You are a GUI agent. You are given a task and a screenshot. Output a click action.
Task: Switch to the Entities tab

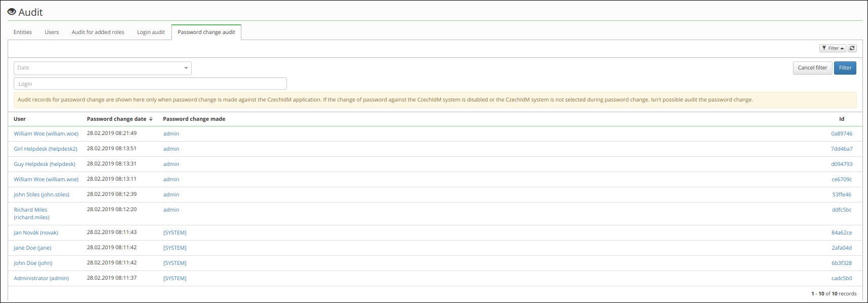coord(23,32)
